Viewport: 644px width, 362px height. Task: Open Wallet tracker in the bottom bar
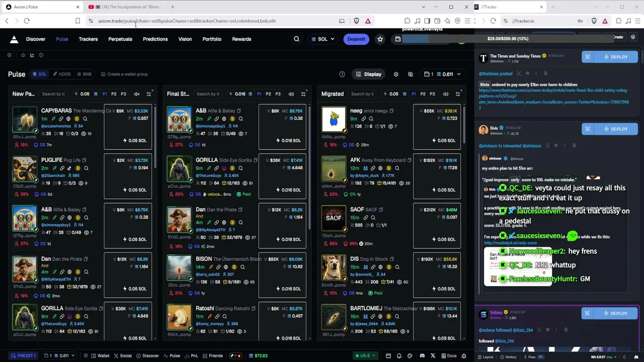coord(100,356)
